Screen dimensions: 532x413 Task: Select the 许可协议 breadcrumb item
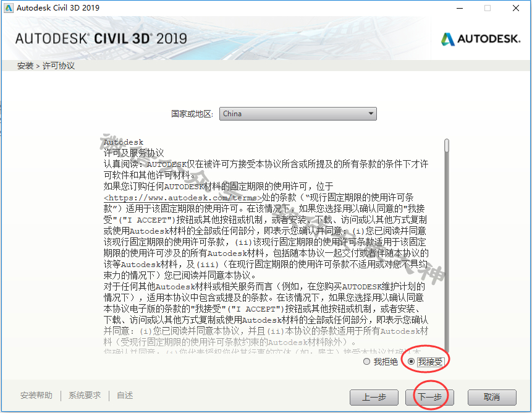pyautogui.click(x=58, y=66)
